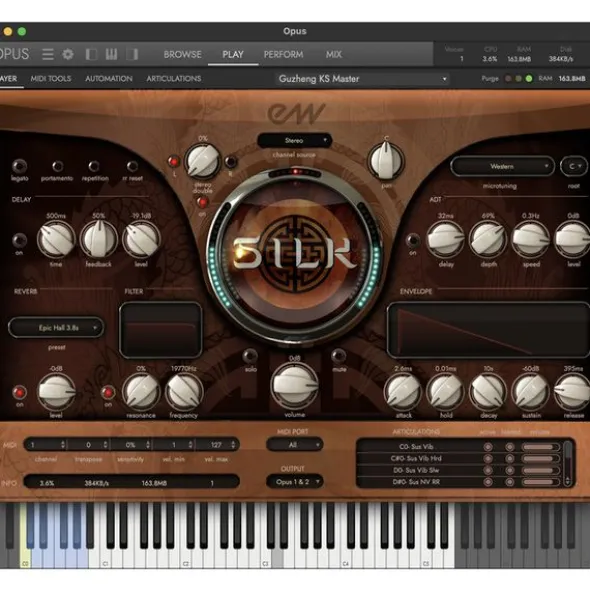Viewport: 590px width, 591px height.
Task: Adjust the ADT depth knob
Action: click(488, 240)
